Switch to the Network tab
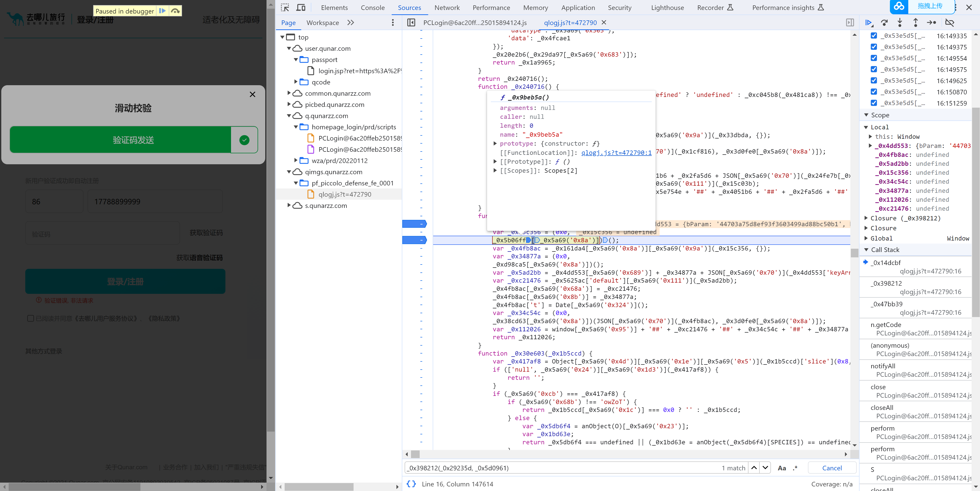 pyautogui.click(x=447, y=8)
